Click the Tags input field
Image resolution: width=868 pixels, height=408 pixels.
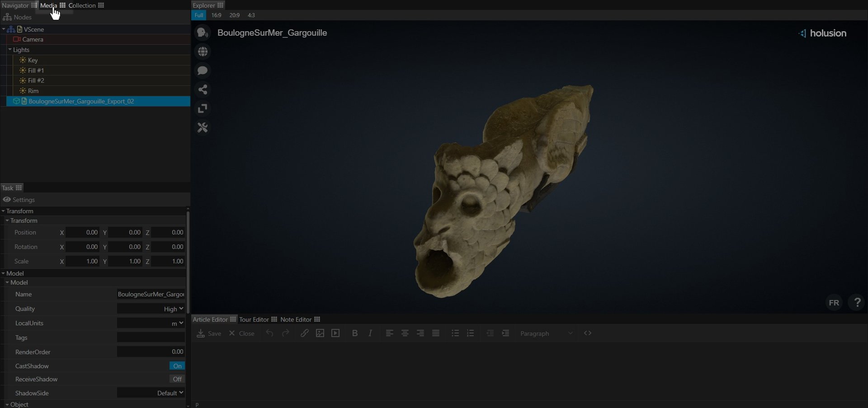point(151,338)
